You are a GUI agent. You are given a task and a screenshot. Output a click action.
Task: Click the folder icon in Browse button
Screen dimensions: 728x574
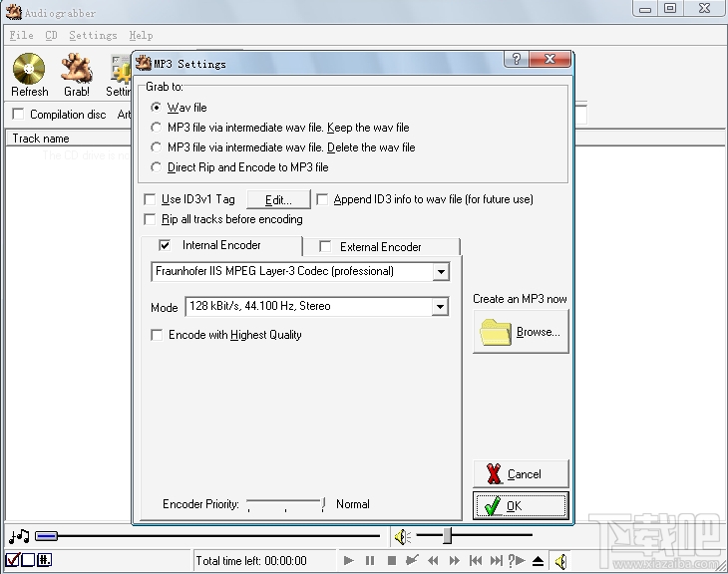(x=496, y=332)
